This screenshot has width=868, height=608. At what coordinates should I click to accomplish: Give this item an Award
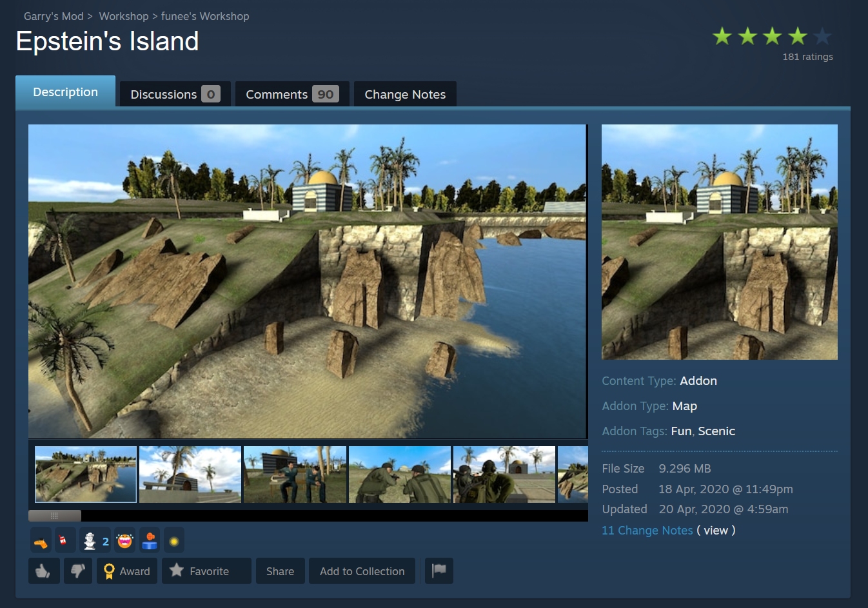[x=127, y=571]
